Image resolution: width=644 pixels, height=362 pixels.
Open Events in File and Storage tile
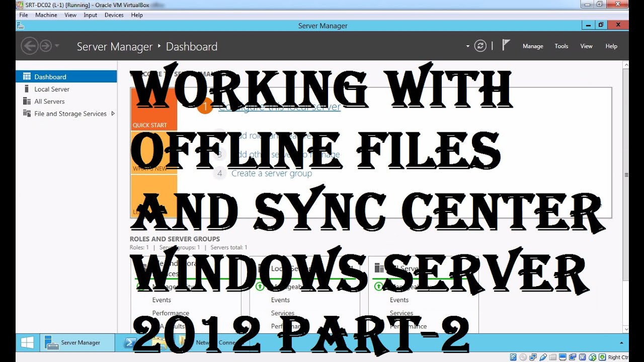[x=162, y=300]
